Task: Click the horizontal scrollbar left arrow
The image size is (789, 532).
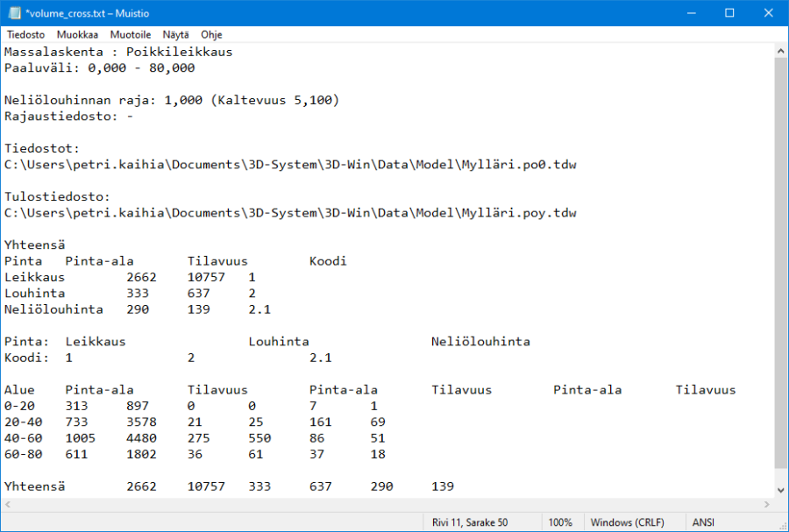Action: point(9,506)
